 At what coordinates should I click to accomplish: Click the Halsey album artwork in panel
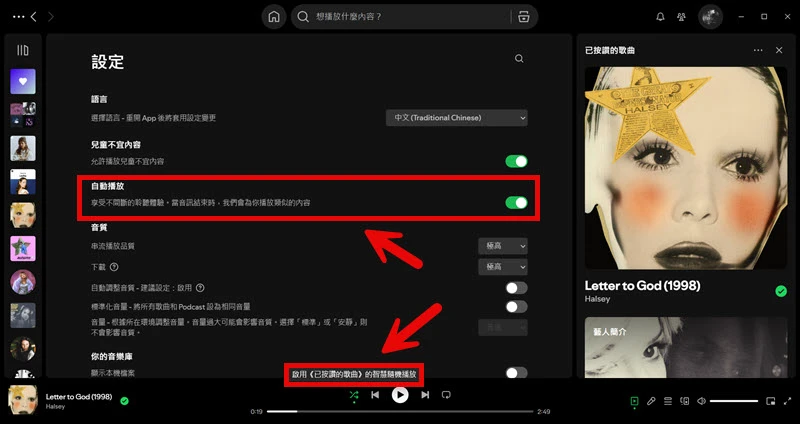(x=686, y=168)
